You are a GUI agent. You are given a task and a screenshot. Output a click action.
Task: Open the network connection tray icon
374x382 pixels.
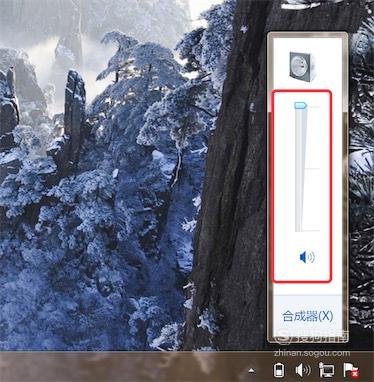(x=327, y=370)
